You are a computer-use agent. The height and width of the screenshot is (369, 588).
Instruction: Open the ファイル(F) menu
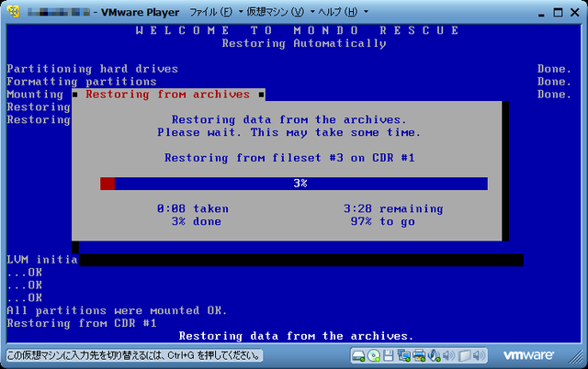pyautogui.click(x=215, y=12)
